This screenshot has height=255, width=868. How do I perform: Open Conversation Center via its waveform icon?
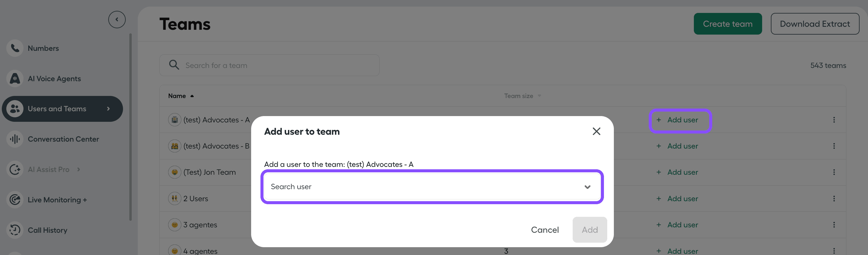(14, 139)
